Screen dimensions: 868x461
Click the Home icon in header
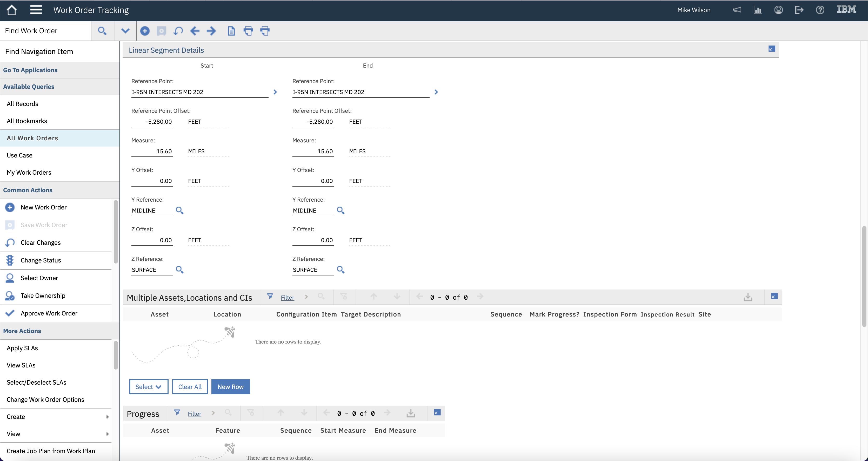point(11,10)
